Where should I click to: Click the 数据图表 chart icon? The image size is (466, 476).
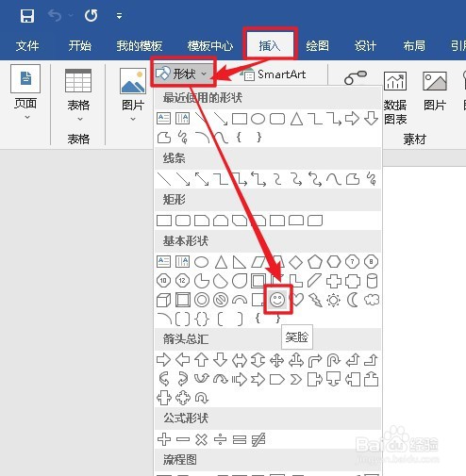(395, 81)
